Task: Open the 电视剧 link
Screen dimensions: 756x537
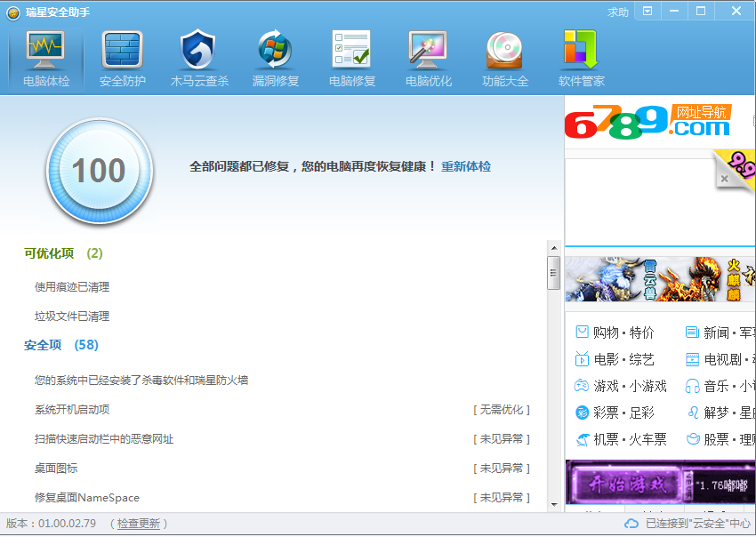Action: tap(722, 359)
